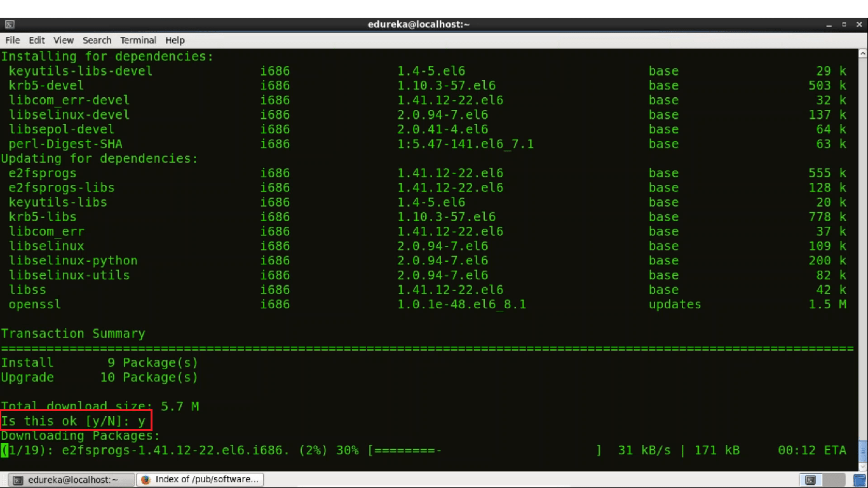The image size is (868, 488).
Task: Open the Terminal menu
Action: (x=138, y=40)
